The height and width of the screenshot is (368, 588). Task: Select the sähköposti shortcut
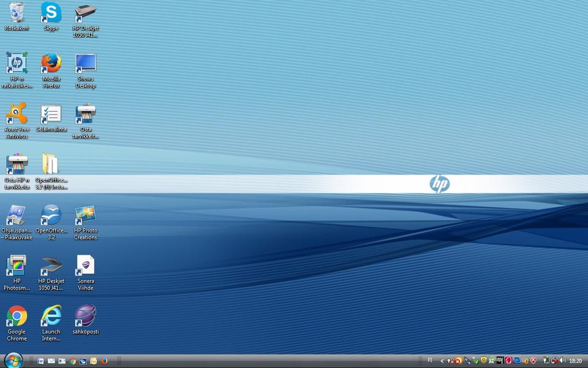tap(86, 320)
